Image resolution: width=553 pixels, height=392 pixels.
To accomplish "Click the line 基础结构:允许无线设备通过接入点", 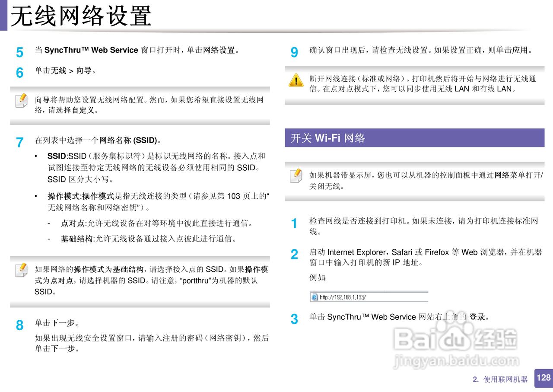I will click(149, 239).
